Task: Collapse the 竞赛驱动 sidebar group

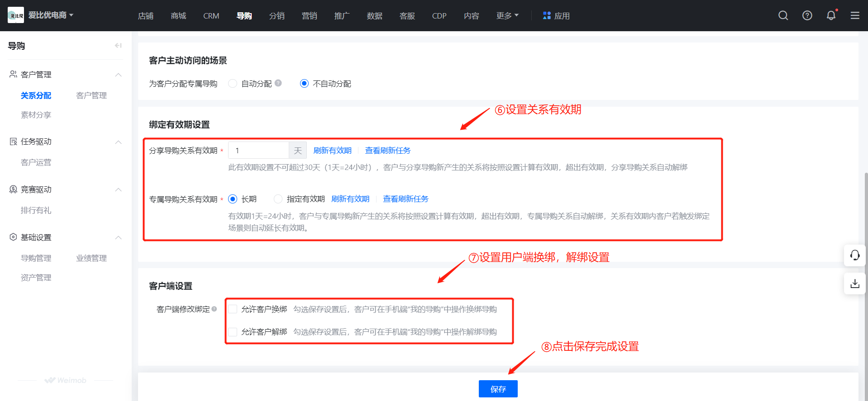Action: [119, 189]
